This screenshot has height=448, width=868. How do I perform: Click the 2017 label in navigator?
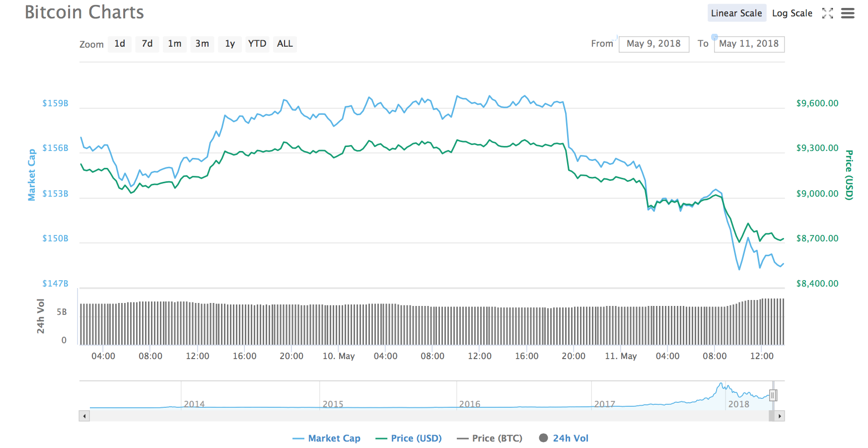605,404
